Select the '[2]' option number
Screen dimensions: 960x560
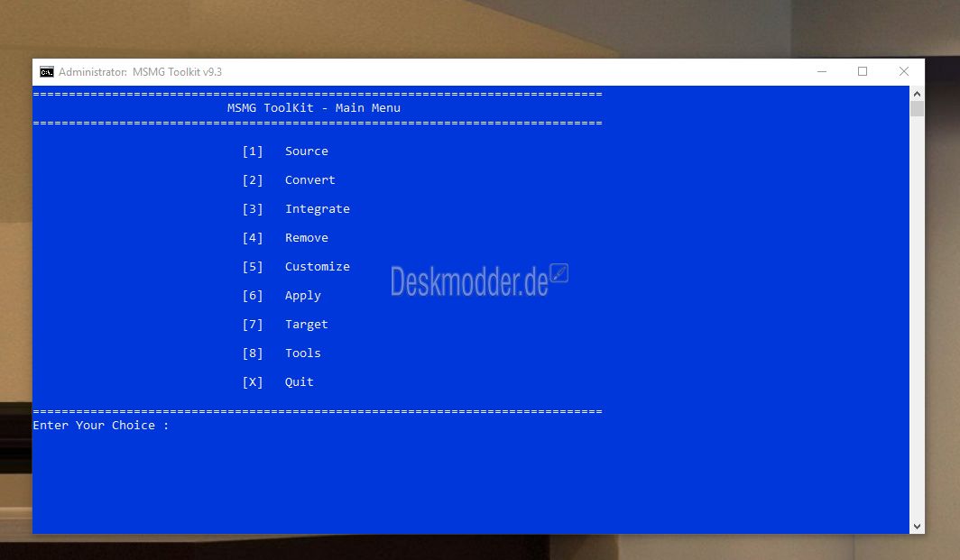click(x=253, y=180)
